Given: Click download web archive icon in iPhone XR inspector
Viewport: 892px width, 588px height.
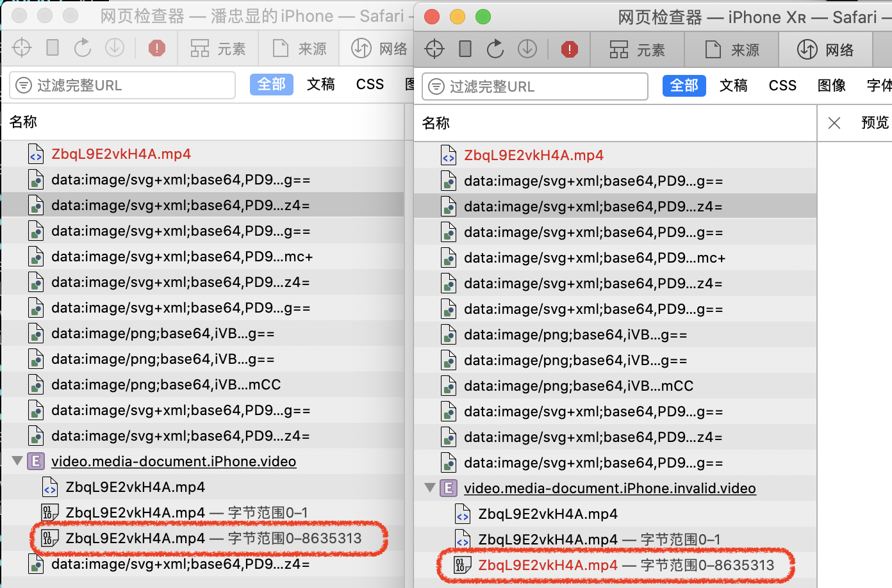Looking at the screenshot, I should [x=527, y=49].
